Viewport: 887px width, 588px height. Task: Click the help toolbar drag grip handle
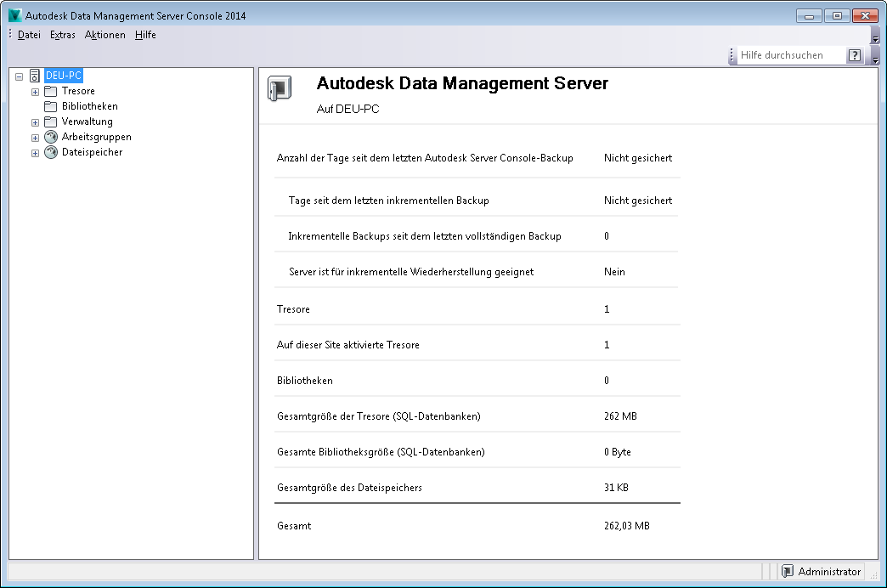(732, 55)
